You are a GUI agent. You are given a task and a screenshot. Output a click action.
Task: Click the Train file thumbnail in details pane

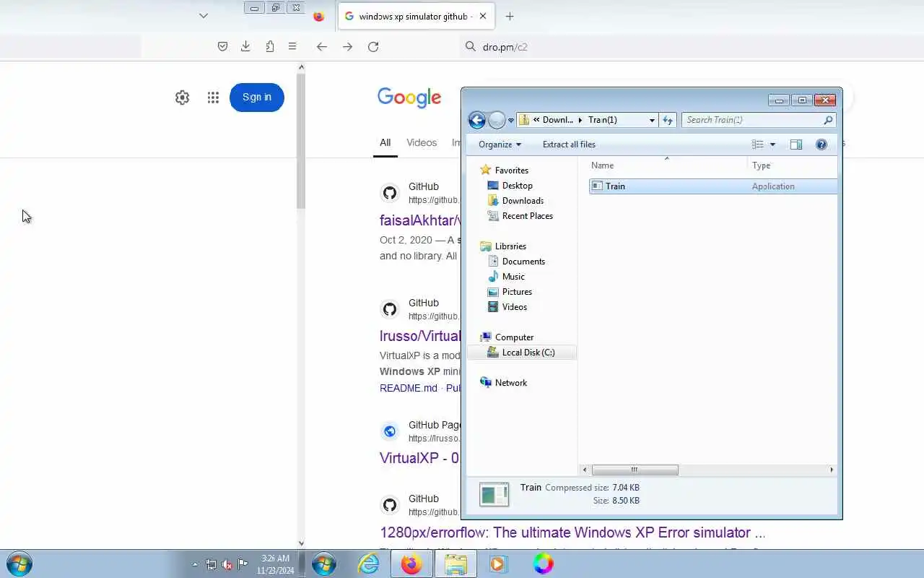click(x=494, y=495)
